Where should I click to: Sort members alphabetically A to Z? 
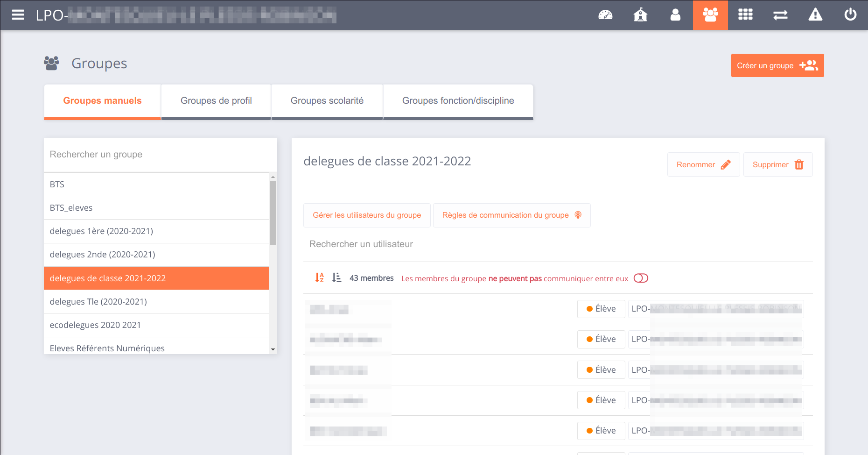pos(320,278)
